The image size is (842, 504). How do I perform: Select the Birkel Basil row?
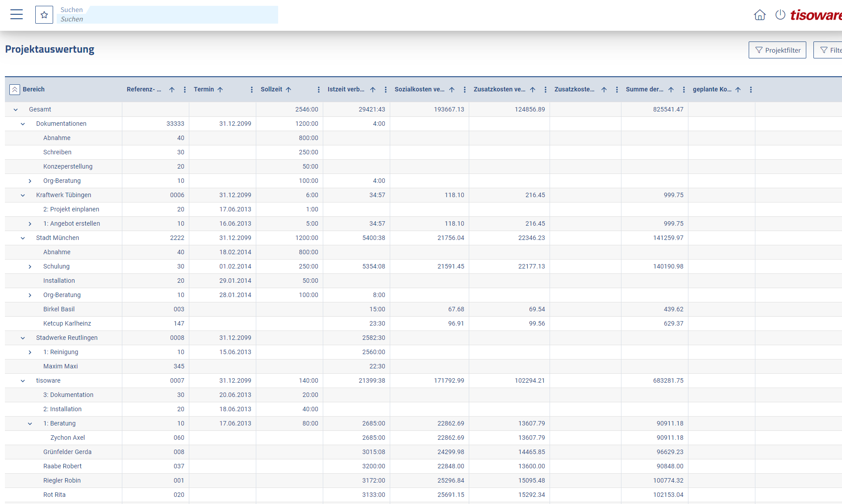pyautogui.click(x=423, y=310)
